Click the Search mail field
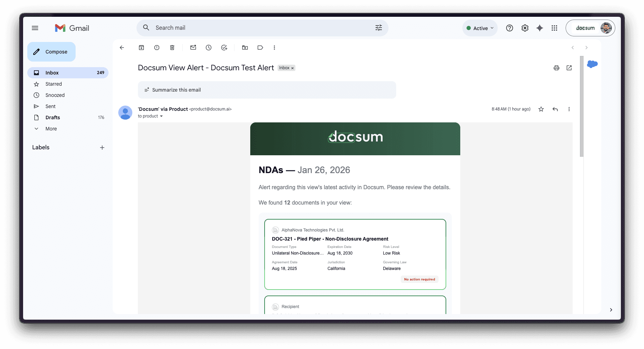The image size is (644, 349). point(262,28)
